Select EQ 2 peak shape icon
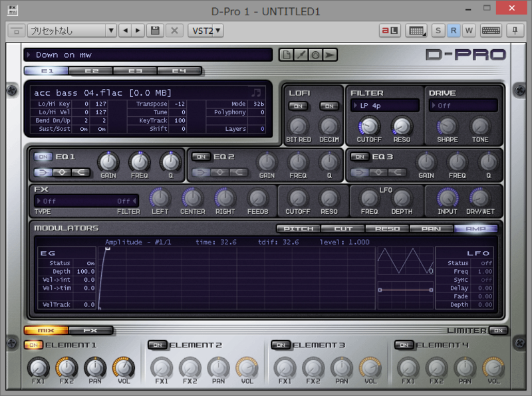 219,173
